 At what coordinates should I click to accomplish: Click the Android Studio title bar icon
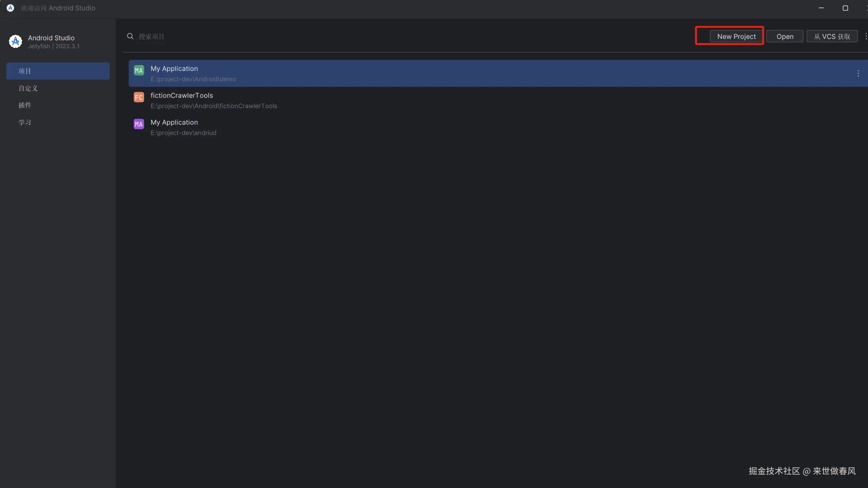[10, 8]
